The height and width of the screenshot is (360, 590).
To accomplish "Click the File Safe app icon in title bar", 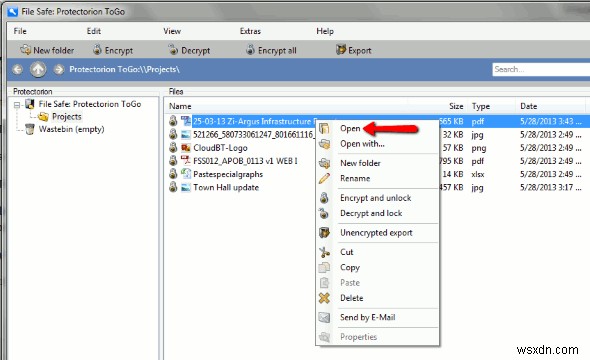I will click(12, 12).
